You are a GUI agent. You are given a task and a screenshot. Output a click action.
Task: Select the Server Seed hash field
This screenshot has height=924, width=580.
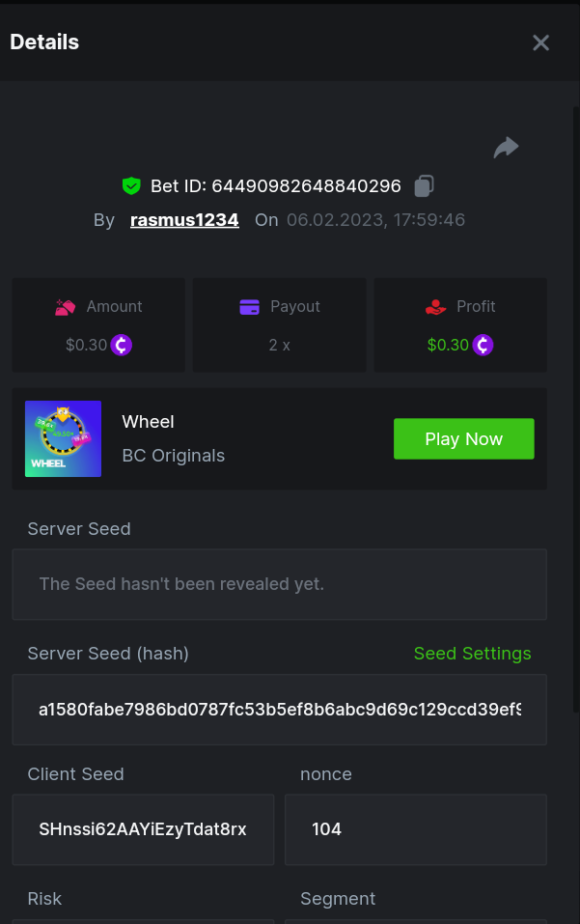[x=279, y=710]
